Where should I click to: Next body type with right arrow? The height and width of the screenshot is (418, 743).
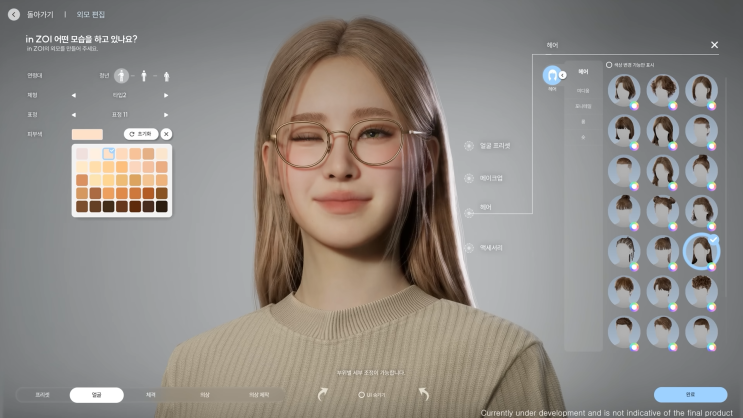(166, 95)
